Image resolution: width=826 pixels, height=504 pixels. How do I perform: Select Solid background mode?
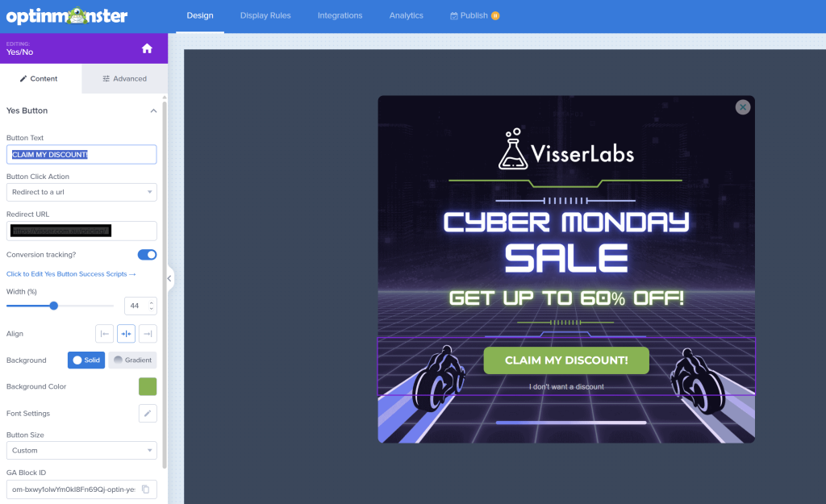(86, 360)
